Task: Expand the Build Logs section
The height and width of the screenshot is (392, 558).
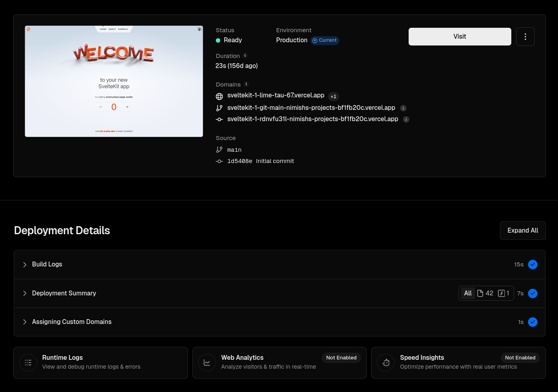Action: (47, 264)
